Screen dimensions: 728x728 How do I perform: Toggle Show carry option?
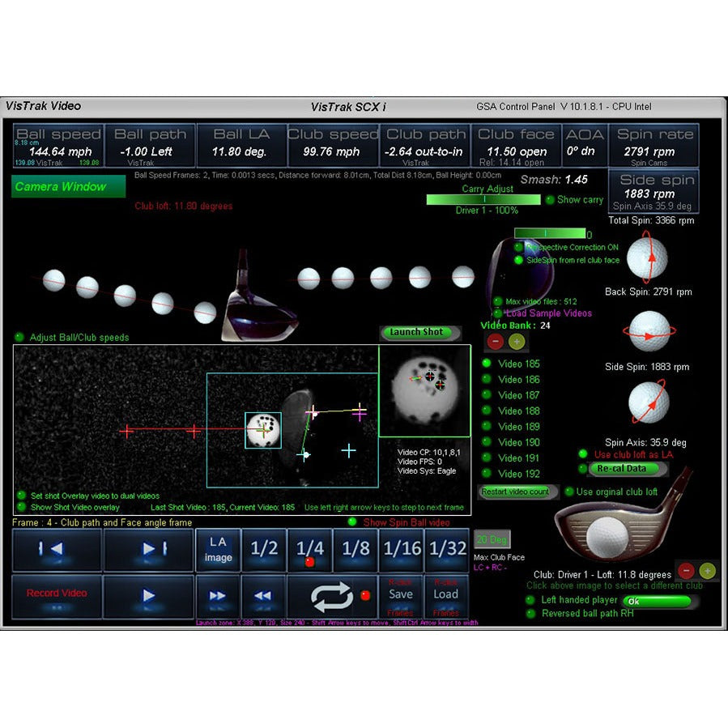550,200
